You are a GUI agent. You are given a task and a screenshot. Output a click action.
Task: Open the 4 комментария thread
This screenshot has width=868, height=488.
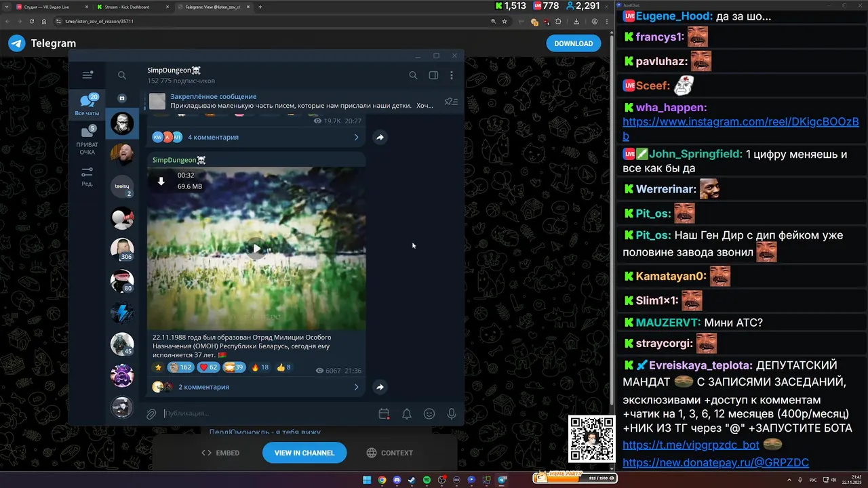tap(256, 137)
